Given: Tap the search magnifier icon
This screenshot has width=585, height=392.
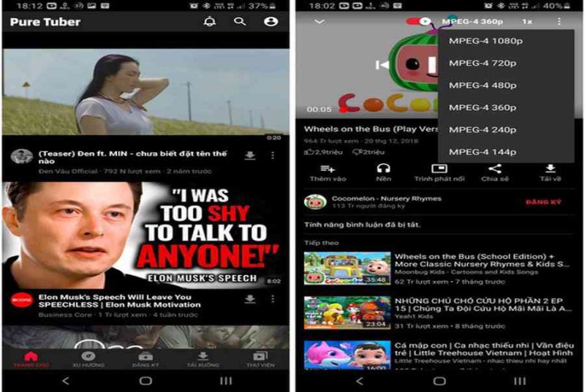Looking at the screenshot, I should 240,21.
